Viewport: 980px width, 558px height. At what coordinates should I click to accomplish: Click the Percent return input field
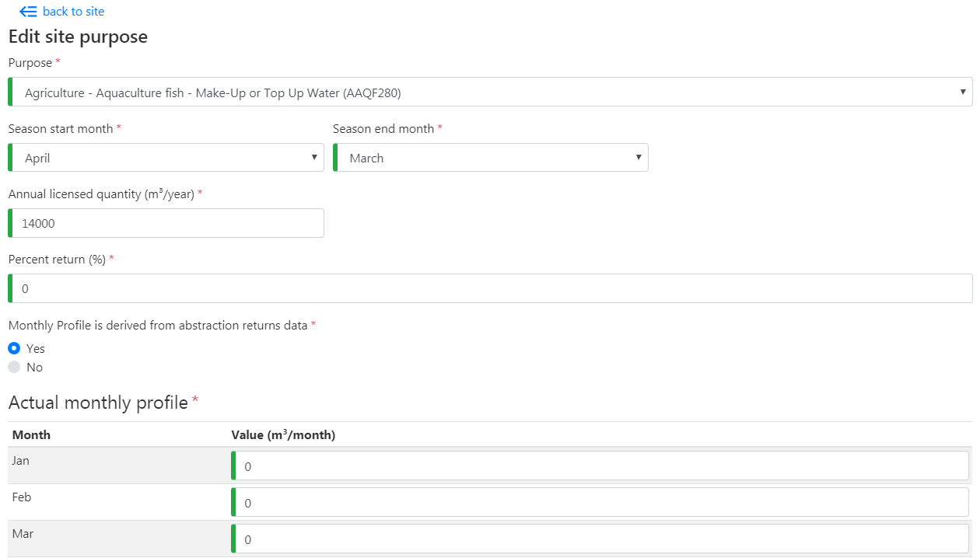490,288
